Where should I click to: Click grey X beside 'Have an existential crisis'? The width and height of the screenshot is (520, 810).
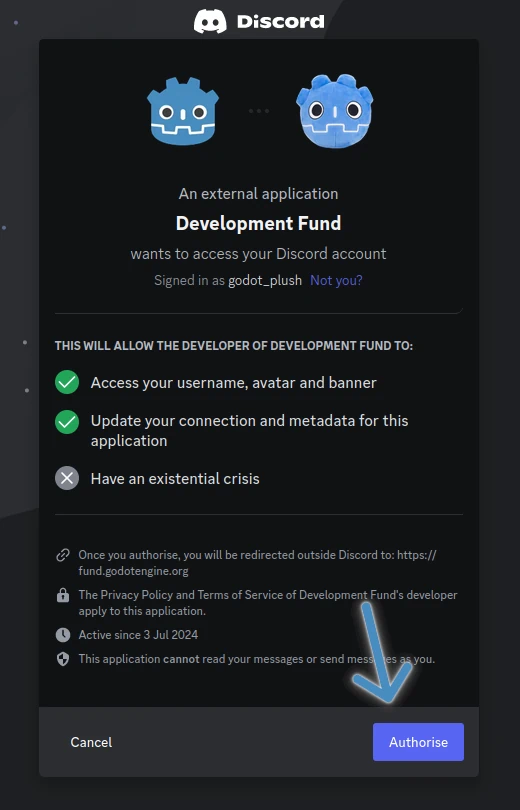pyautogui.click(x=67, y=478)
